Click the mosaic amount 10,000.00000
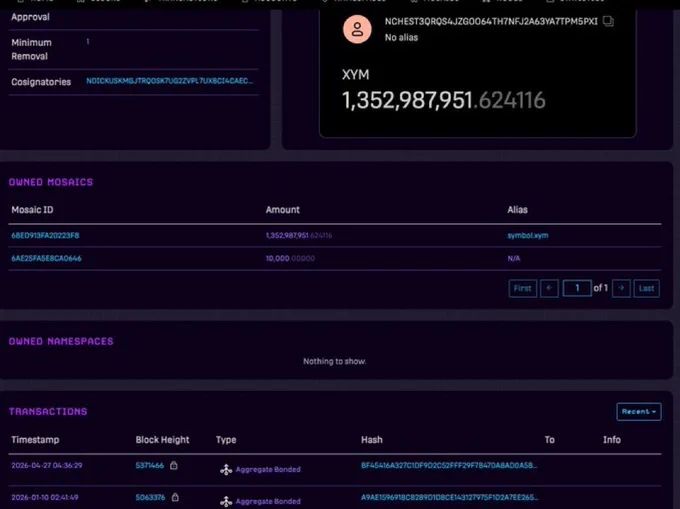Screen dimensions: 680x509 point(290,258)
